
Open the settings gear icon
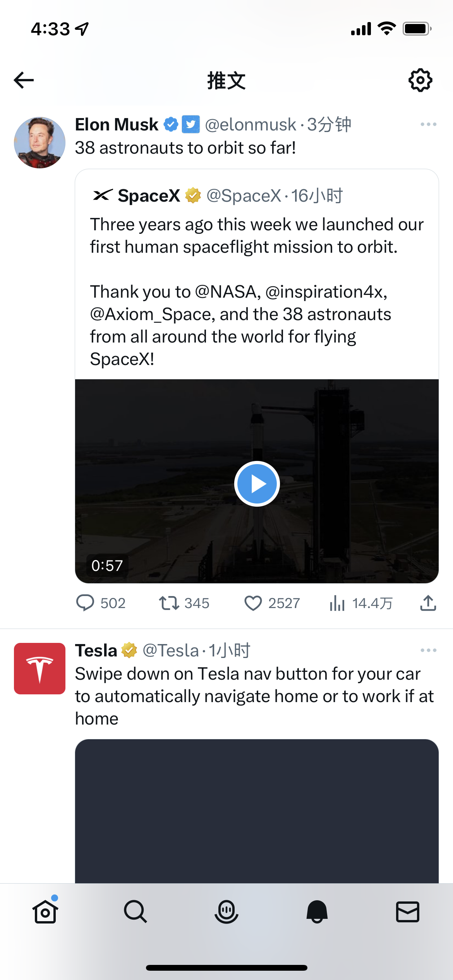[x=420, y=80]
